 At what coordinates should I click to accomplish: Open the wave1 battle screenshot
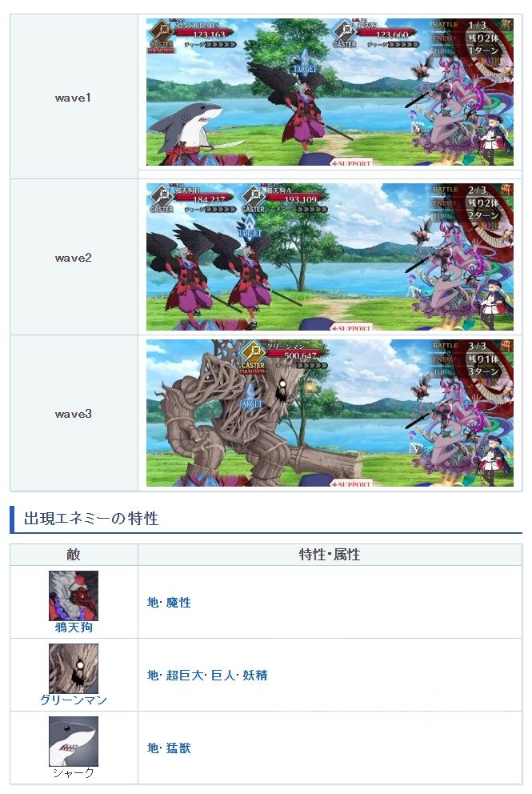(x=330, y=92)
